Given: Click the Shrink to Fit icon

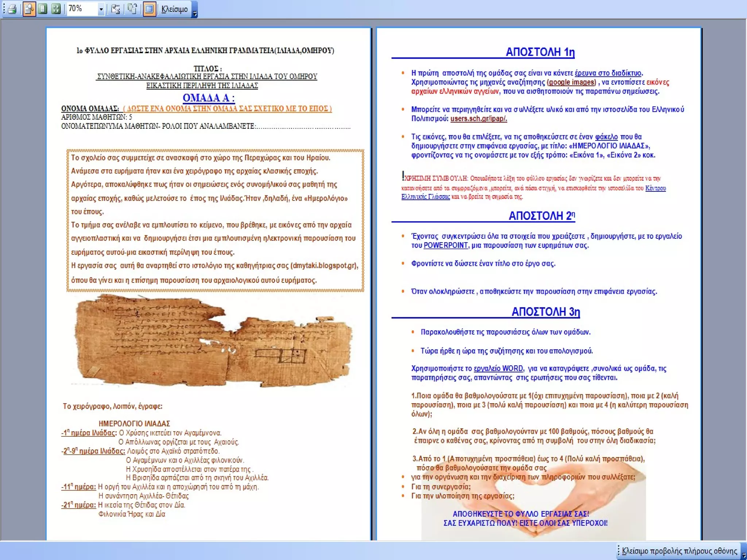Looking at the screenshot, I should click(132, 9).
